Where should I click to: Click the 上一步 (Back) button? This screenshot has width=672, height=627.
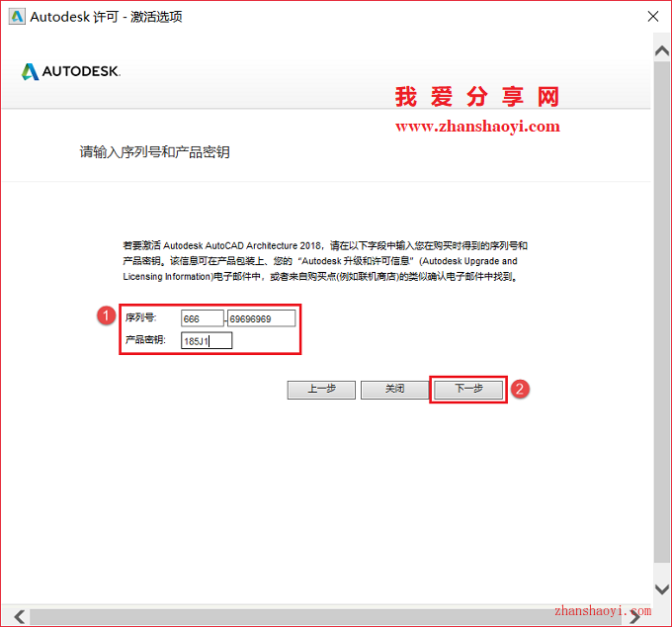[321, 390]
